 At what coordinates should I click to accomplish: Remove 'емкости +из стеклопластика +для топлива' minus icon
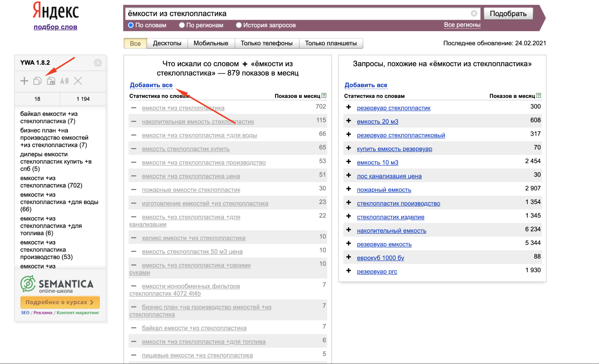click(x=134, y=342)
